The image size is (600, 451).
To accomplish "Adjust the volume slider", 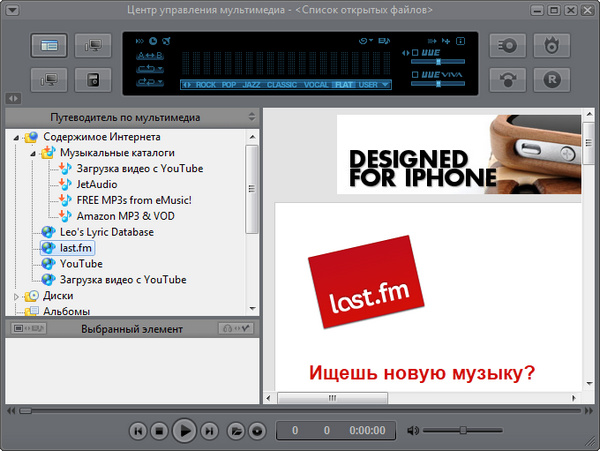I will click(x=462, y=431).
